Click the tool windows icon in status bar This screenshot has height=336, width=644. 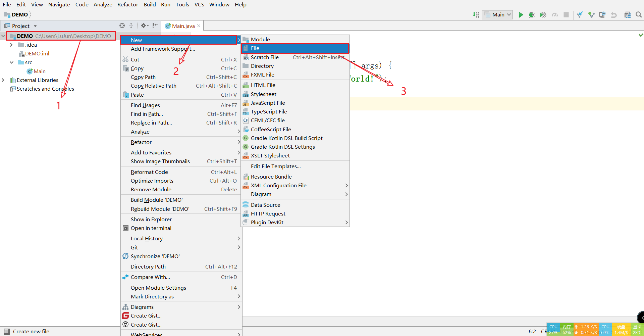point(6,331)
